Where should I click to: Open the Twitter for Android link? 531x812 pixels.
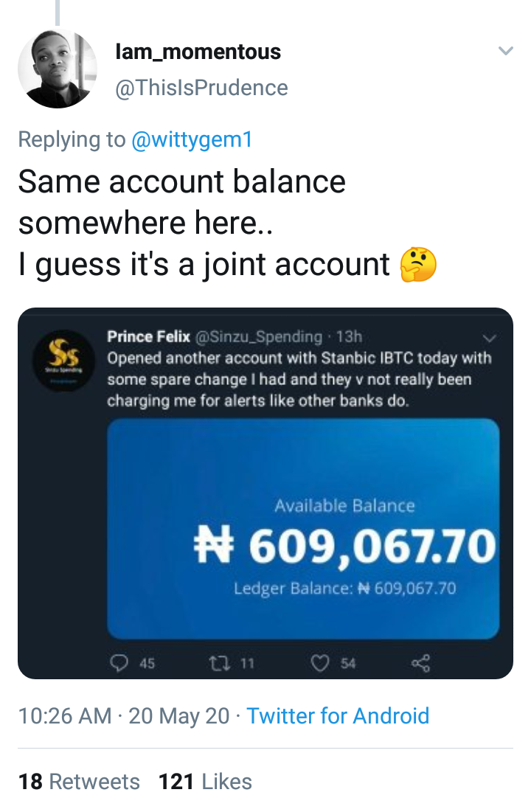[338, 715]
